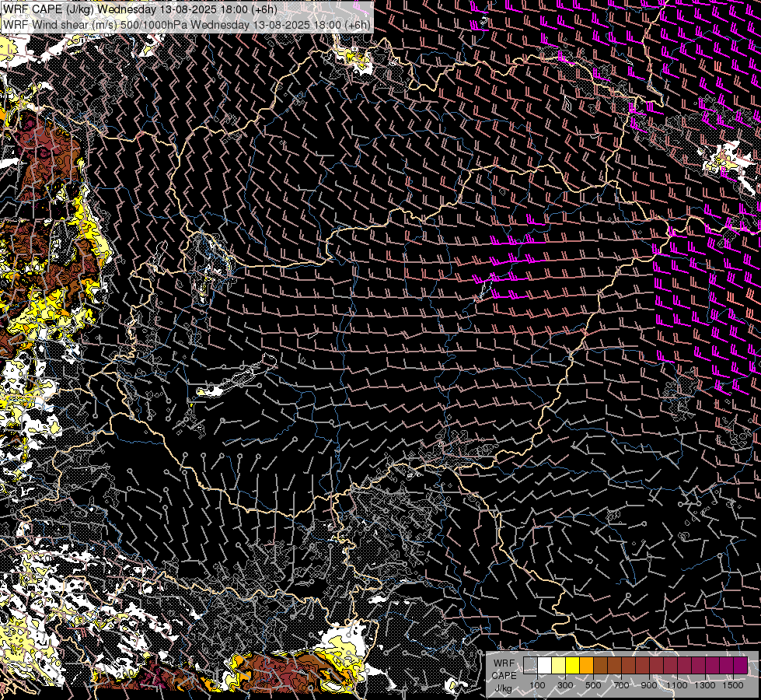Click the gray first swatch in the legend

coord(530,665)
